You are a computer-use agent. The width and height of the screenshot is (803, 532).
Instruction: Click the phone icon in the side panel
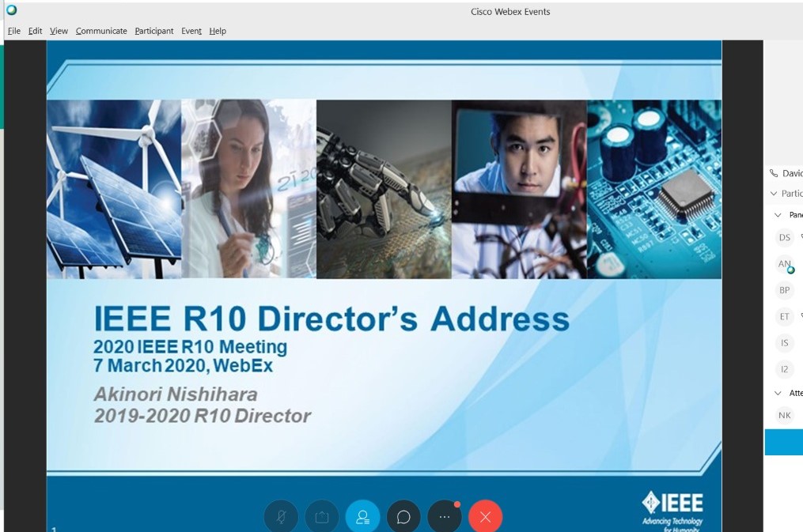point(773,173)
